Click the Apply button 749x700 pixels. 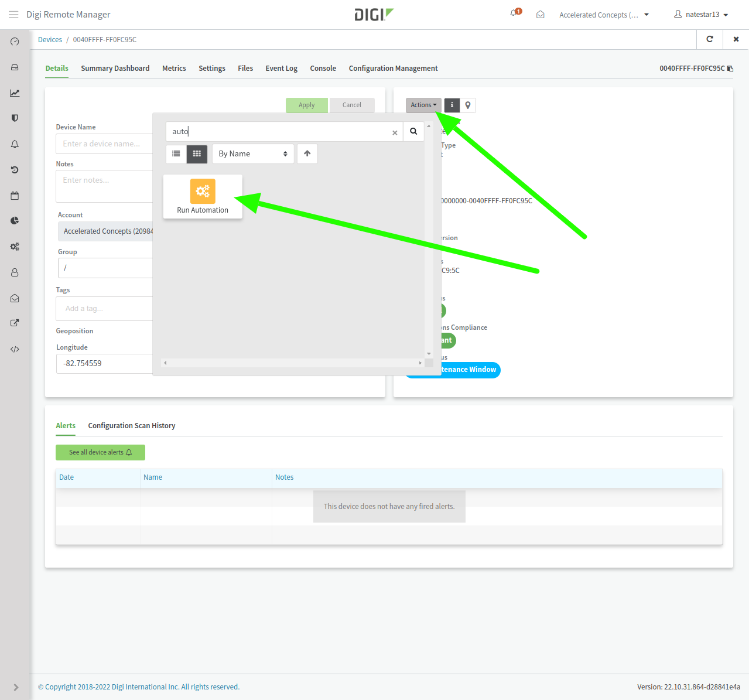click(307, 105)
